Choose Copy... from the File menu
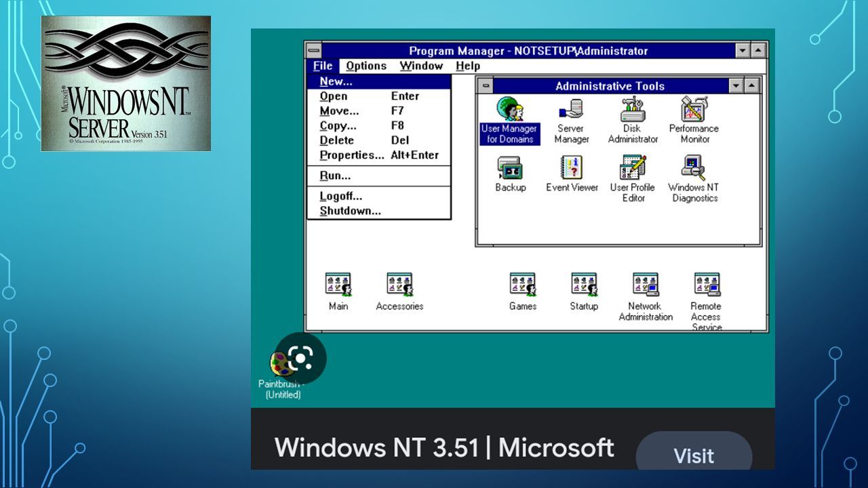The image size is (868, 488). pos(380,125)
